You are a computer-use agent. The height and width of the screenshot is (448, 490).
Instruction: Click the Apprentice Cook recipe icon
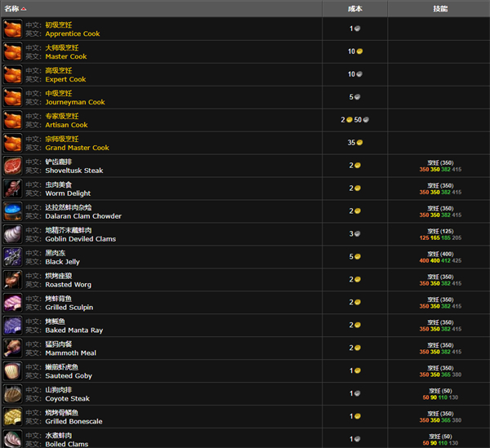[12, 29]
